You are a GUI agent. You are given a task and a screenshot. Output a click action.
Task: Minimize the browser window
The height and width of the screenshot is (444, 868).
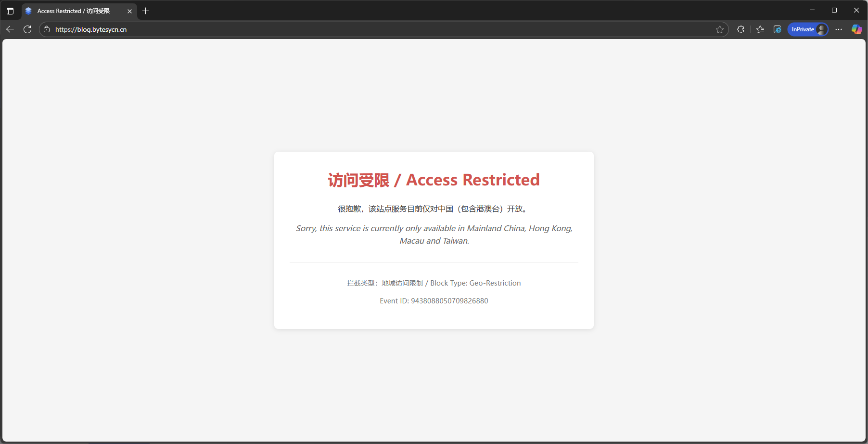pos(812,10)
